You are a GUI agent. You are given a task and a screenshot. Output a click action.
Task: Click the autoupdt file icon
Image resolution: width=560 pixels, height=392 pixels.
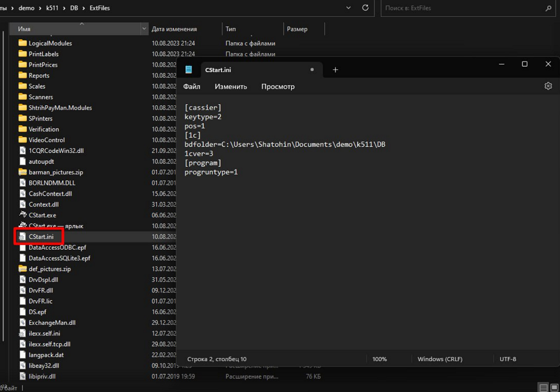pos(22,161)
